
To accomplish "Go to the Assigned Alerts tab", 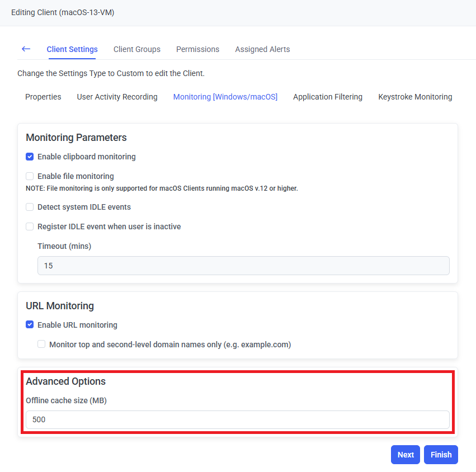I will click(262, 49).
